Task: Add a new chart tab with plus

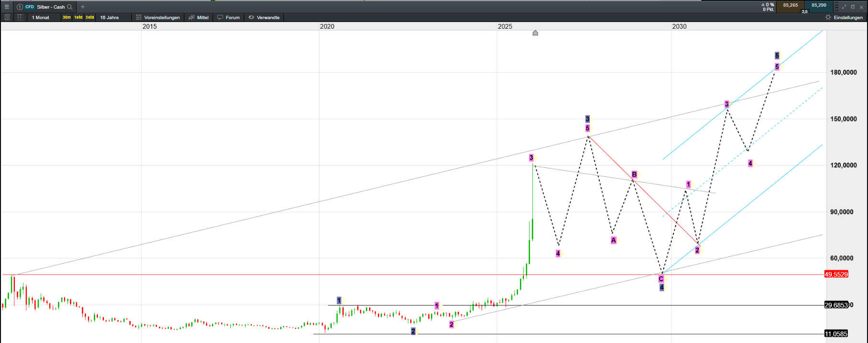Action: pyautogui.click(x=83, y=7)
